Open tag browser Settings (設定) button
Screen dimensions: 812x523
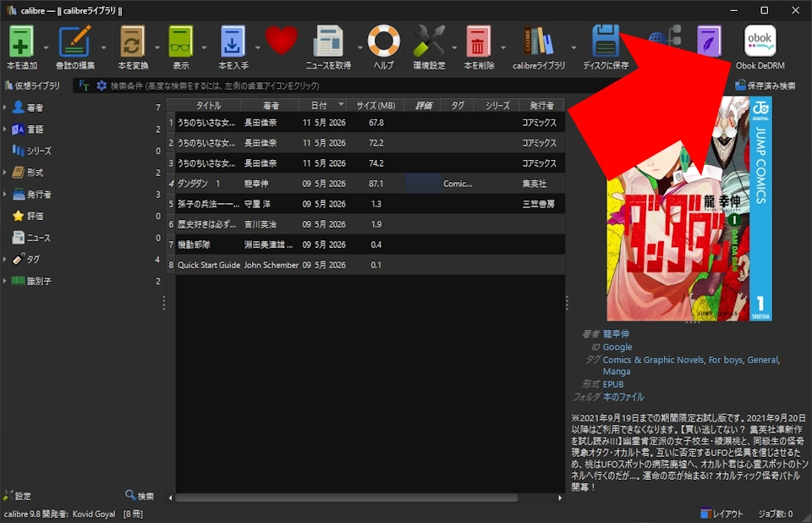click(17, 496)
